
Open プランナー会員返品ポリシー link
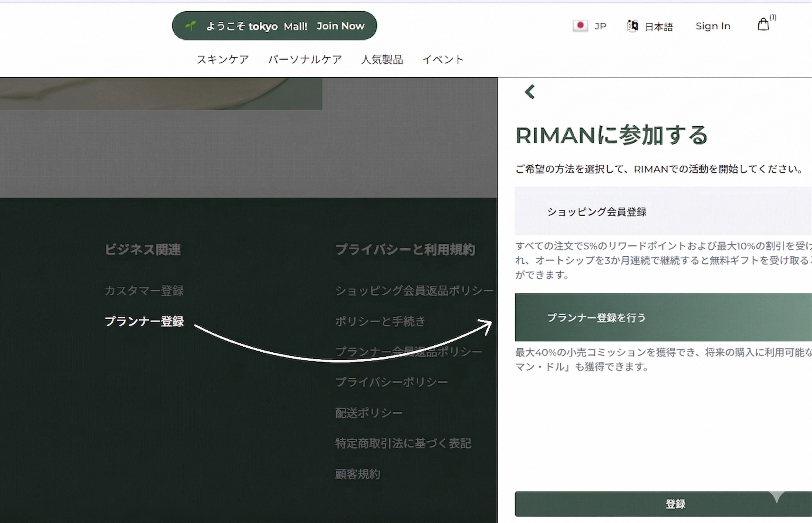point(409,351)
